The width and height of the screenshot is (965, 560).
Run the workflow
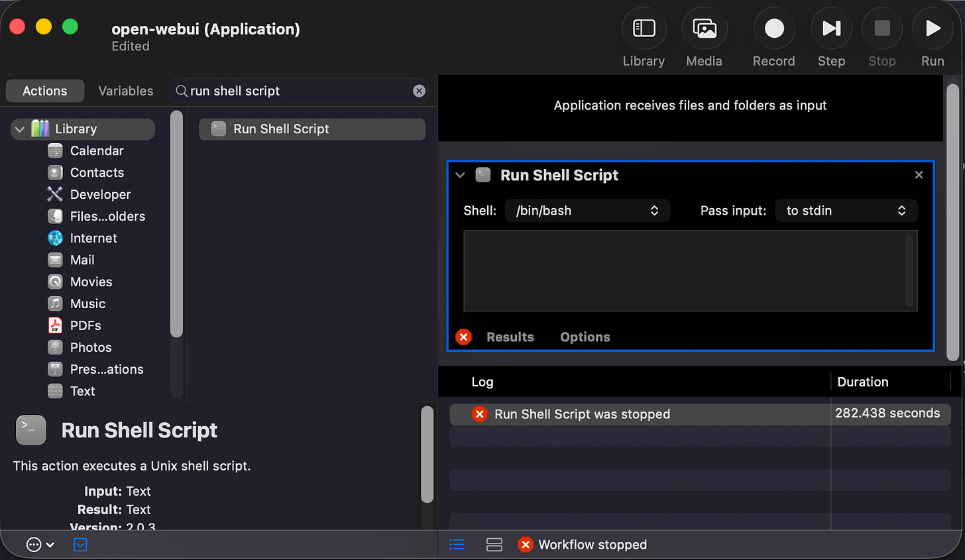pyautogui.click(x=933, y=28)
